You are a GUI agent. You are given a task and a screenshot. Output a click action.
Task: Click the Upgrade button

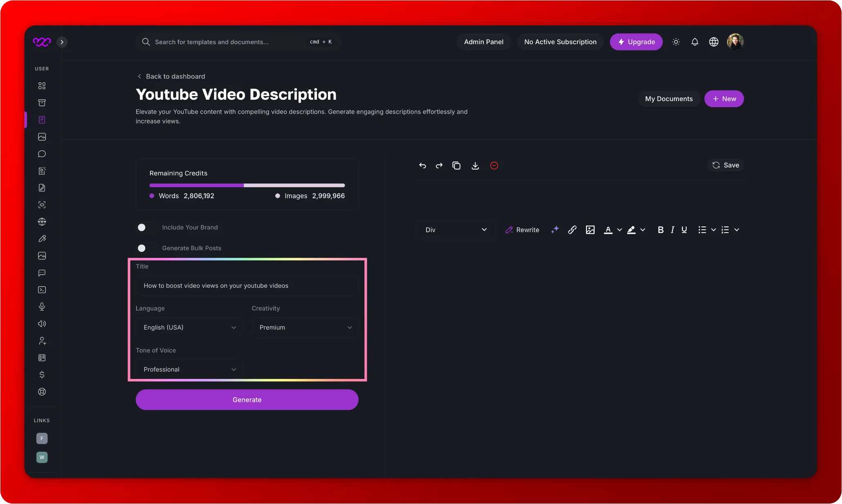(x=636, y=42)
